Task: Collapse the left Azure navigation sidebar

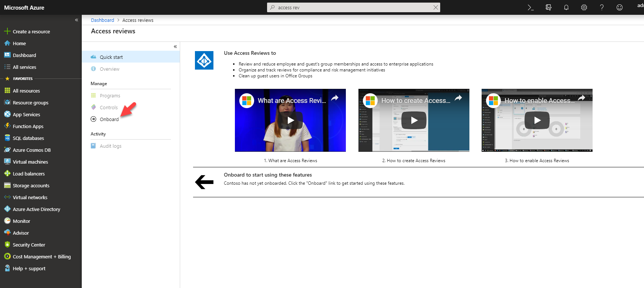Action: (77, 20)
